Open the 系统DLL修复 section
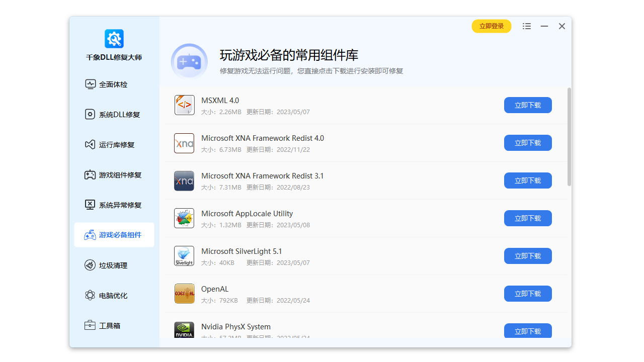Image resolution: width=644 pixels, height=362 pixels. pos(111,114)
